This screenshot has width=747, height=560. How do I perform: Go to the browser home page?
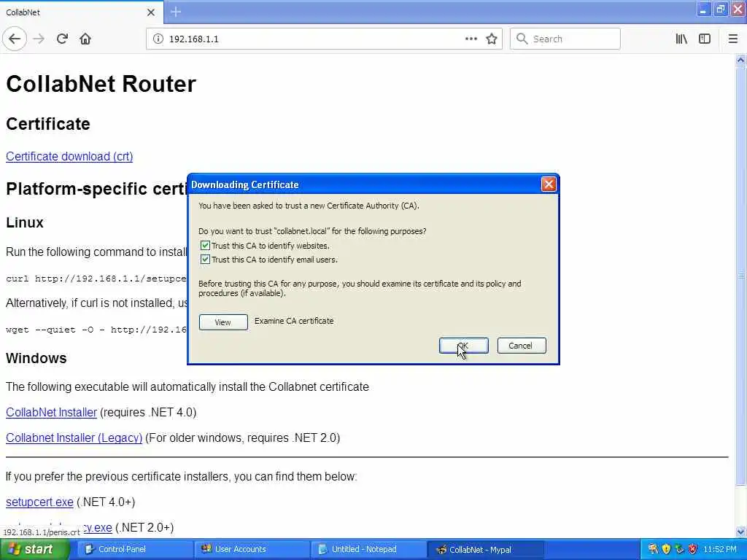coord(85,39)
